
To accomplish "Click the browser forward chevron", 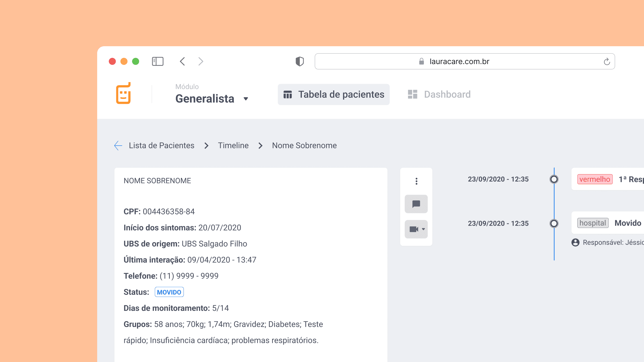I will coord(201,61).
